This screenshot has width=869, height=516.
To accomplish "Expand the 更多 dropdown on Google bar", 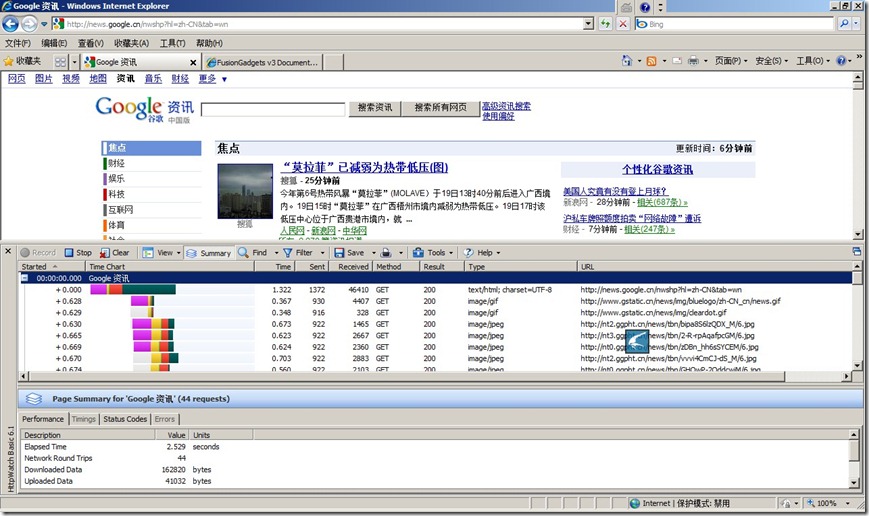I will (x=224, y=79).
